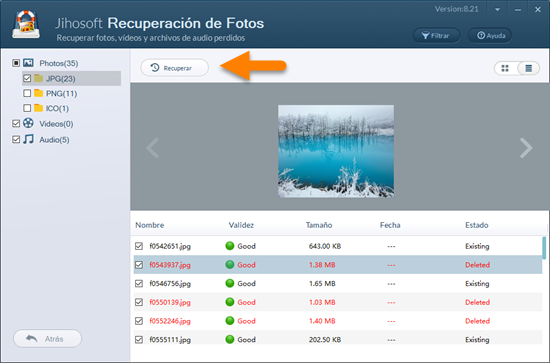Select file name f0555111.jpg

point(170,340)
